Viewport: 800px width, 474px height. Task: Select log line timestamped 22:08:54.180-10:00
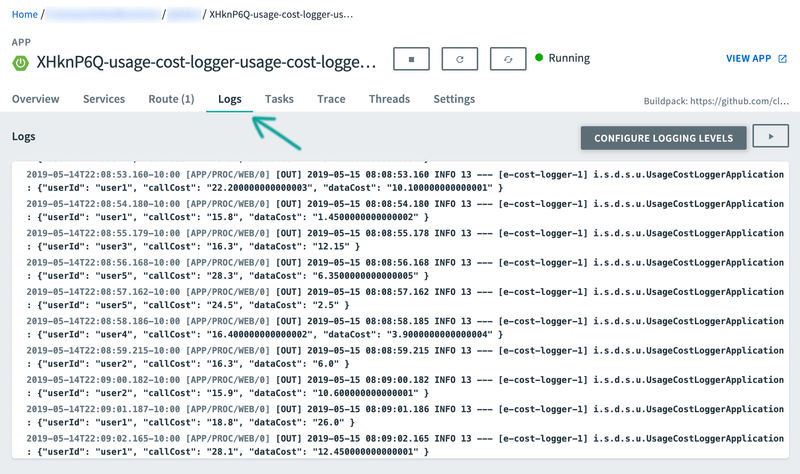coord(405,204)
